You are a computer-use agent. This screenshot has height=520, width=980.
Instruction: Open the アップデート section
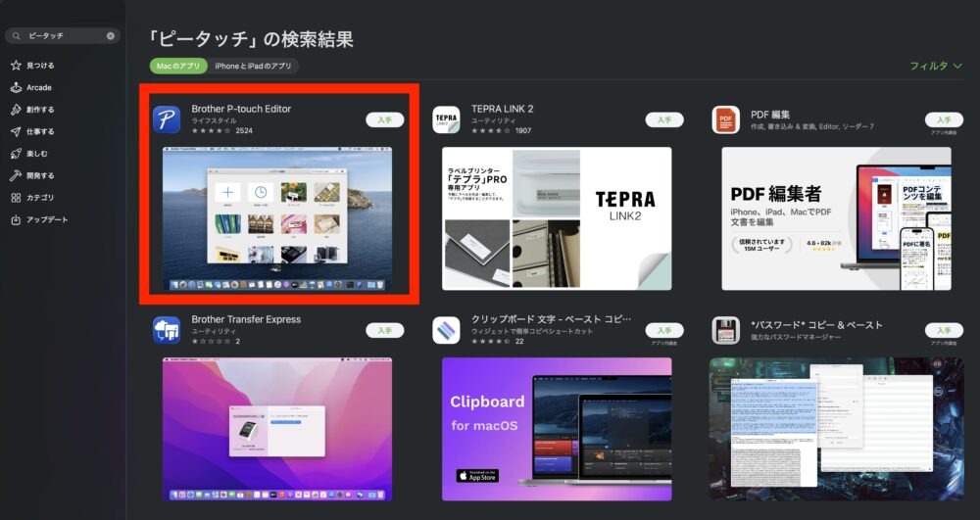[47, 219]
